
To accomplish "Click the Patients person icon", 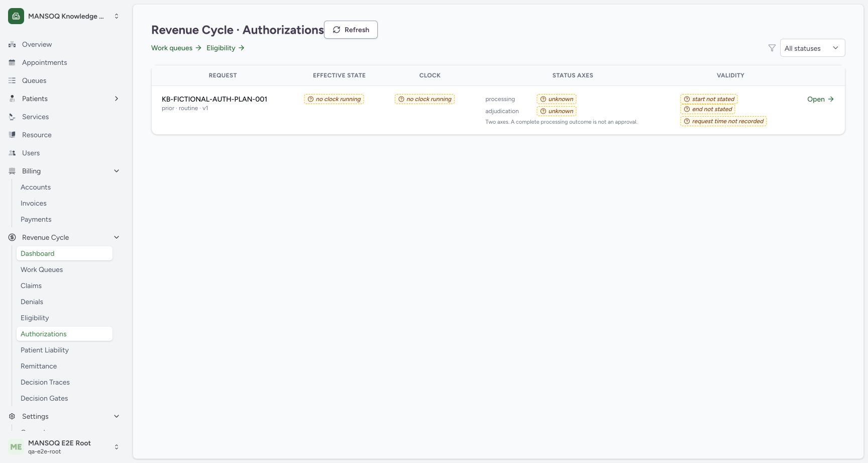I will tap(12, 99).
